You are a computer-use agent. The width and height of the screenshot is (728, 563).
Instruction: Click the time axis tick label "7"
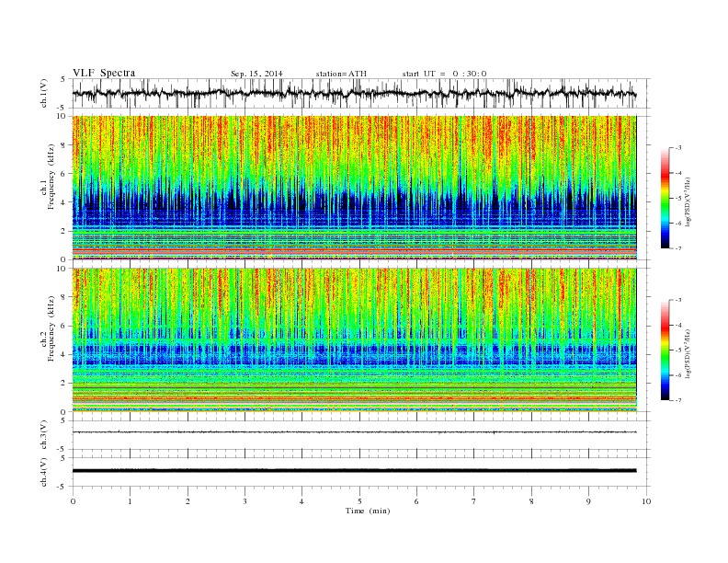[x=474, y=501]
